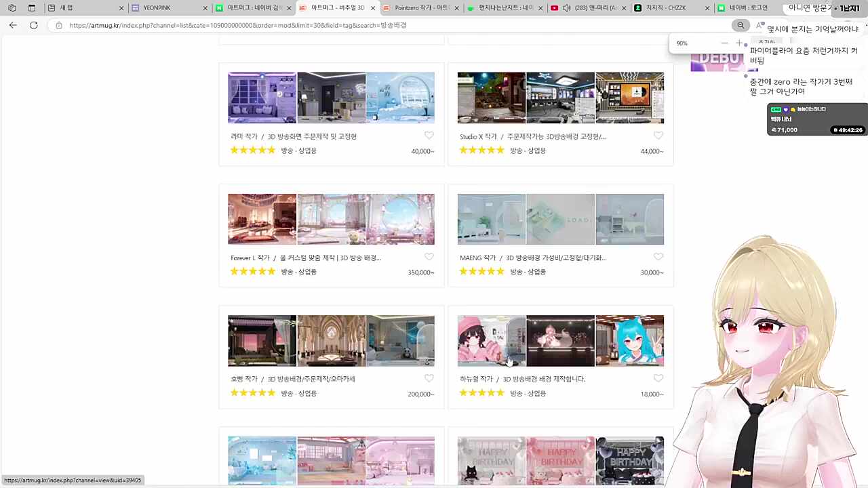Close the 새 탭 tab
This screenshot has width=868, height=488.
(121, 8)
